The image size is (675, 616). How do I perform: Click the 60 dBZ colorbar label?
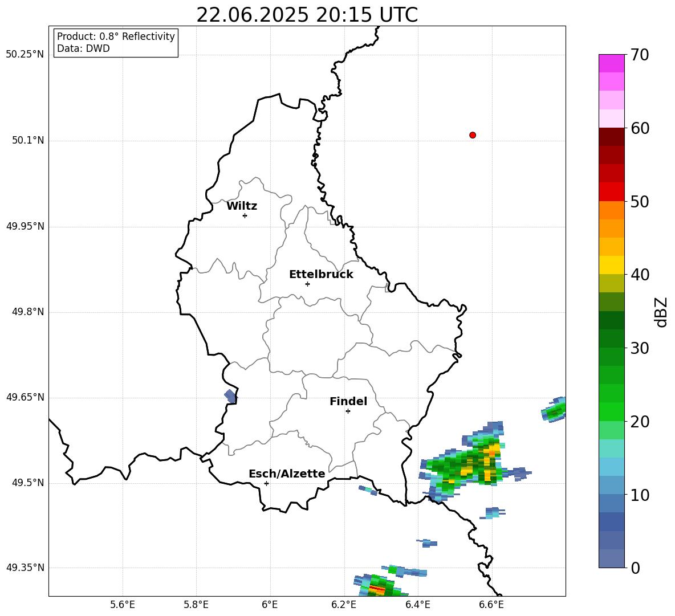(x=640, y=128)
